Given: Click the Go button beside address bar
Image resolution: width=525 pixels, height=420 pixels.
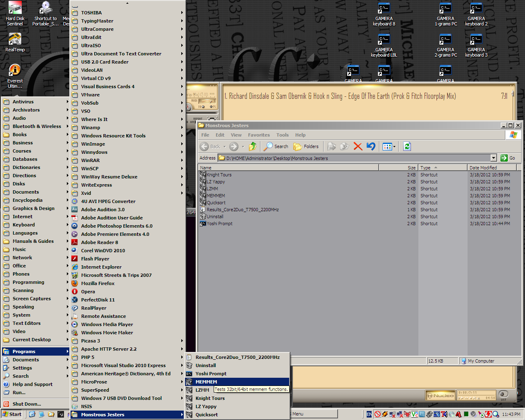Looking at the screenshot, I should (508, 158).
